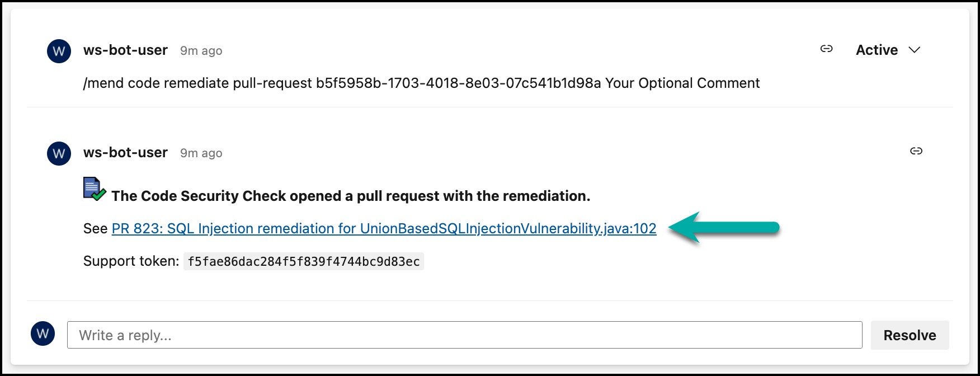Click the support token code value
Image resolution: width=980 pixels, height=376 pixels.
(x=303, y=262)
